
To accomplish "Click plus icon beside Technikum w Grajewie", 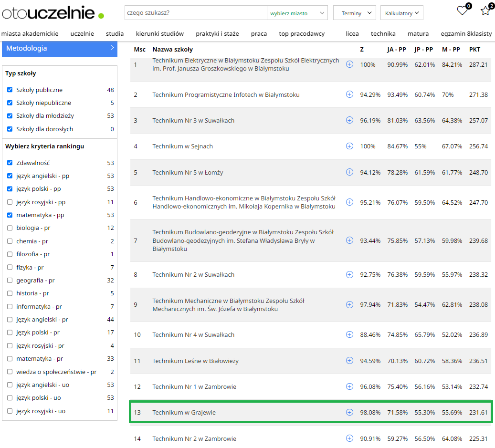I will (349, 412).
